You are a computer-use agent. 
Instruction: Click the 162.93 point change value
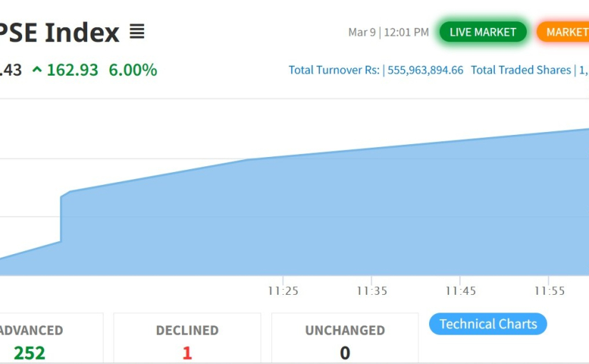pos(72,70)
